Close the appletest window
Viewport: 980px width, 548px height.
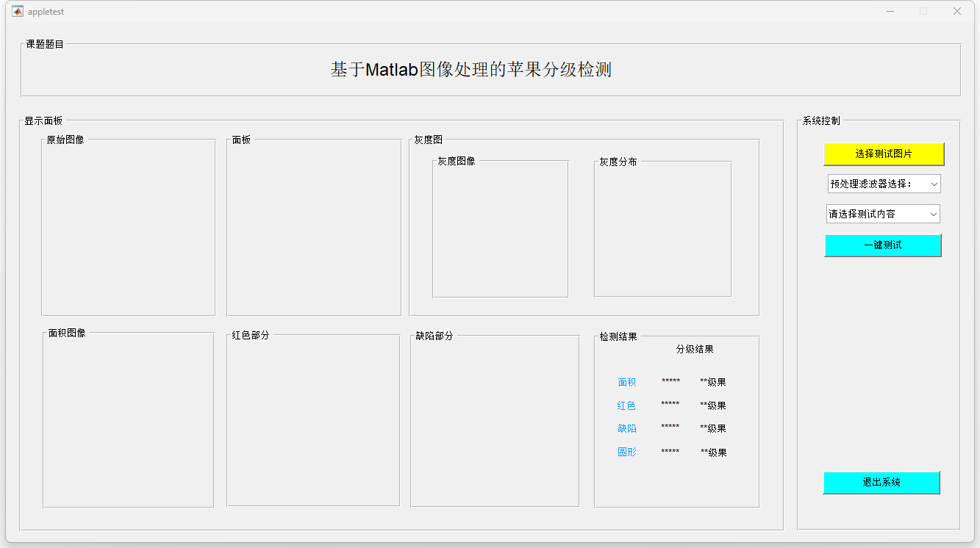click(x=956, y=11)
